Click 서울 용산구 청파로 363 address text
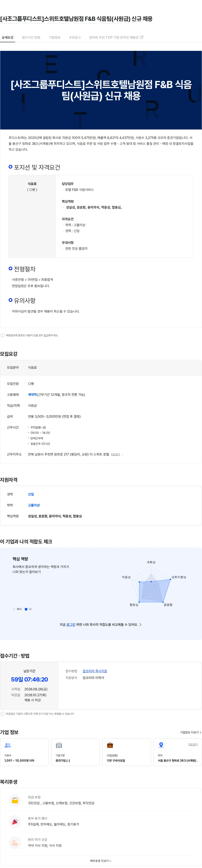Screen dimensions: 202x868 (x=177, y=760)
